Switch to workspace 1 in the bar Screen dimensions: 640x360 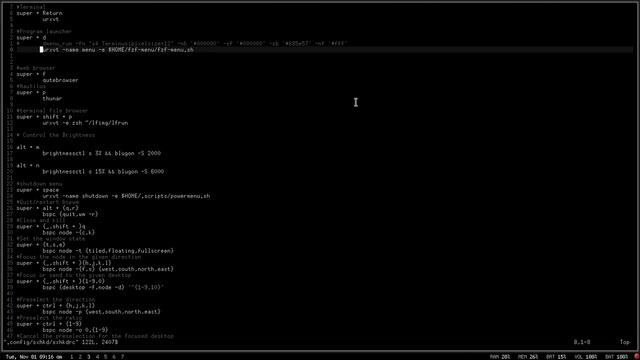click(72, 357)
